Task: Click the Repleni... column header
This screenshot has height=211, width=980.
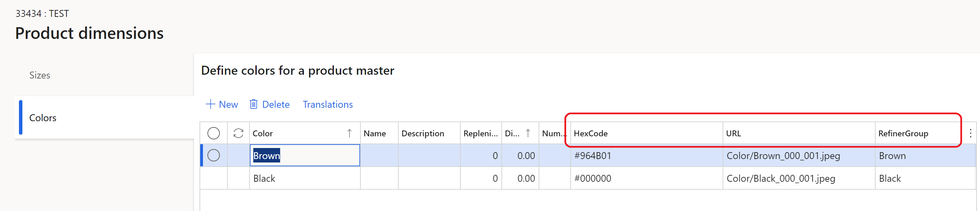Action: tap(481, 133)
